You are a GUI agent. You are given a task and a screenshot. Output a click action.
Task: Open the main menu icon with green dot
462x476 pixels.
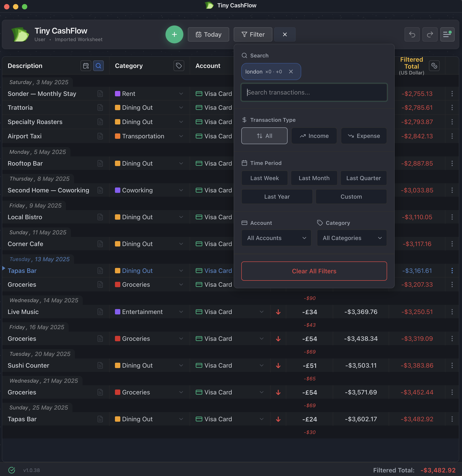tap(447, 34)
